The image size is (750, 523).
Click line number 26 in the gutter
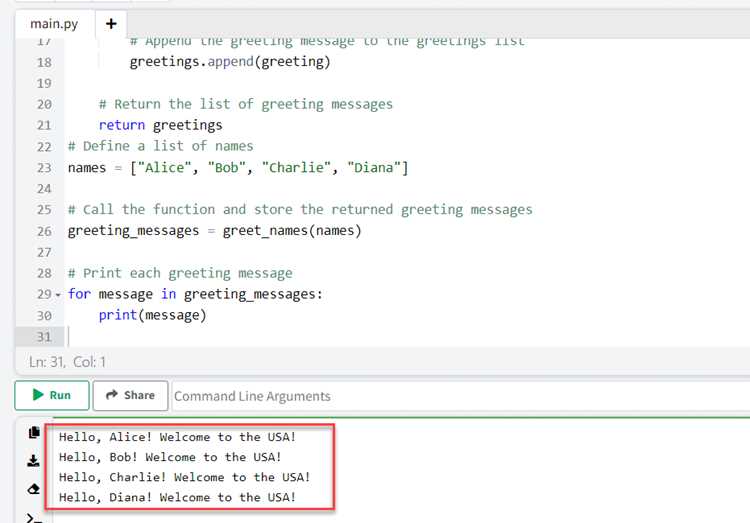(x=44, y=231)
